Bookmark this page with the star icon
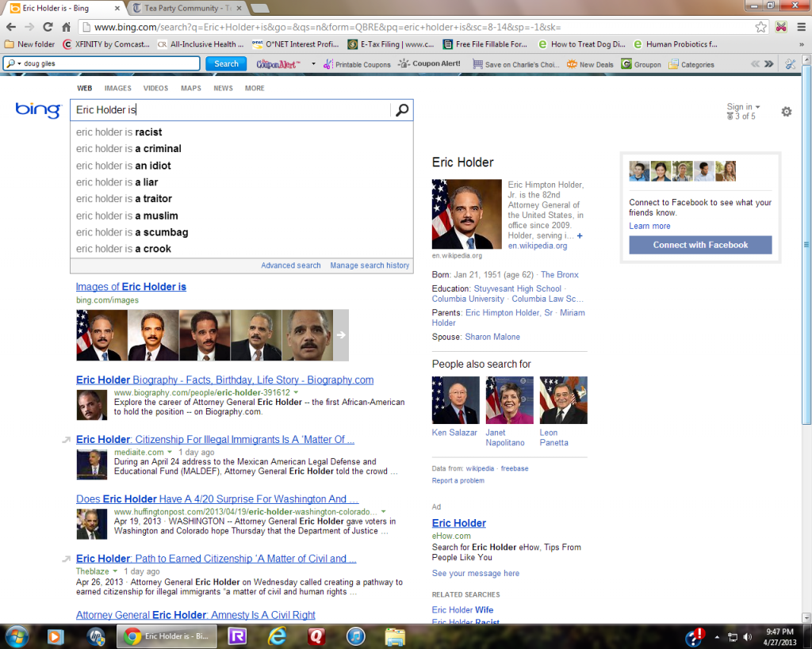812x649 pixels. [760, 27]
